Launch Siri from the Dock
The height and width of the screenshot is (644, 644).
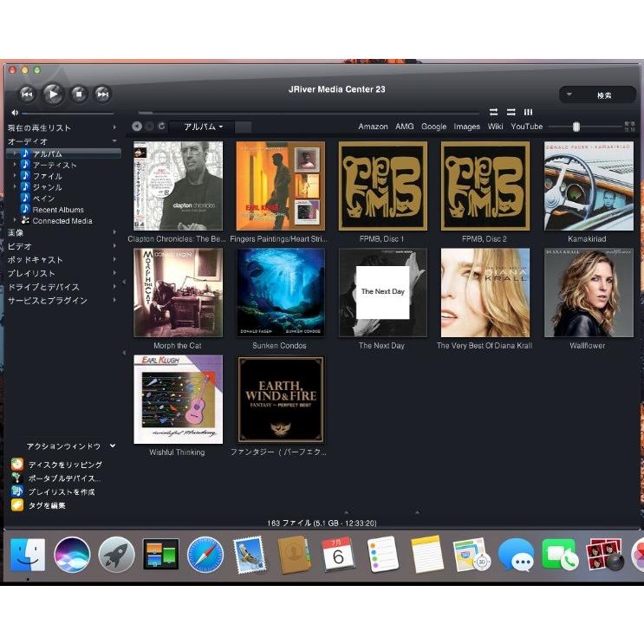[x=72, y=555]
